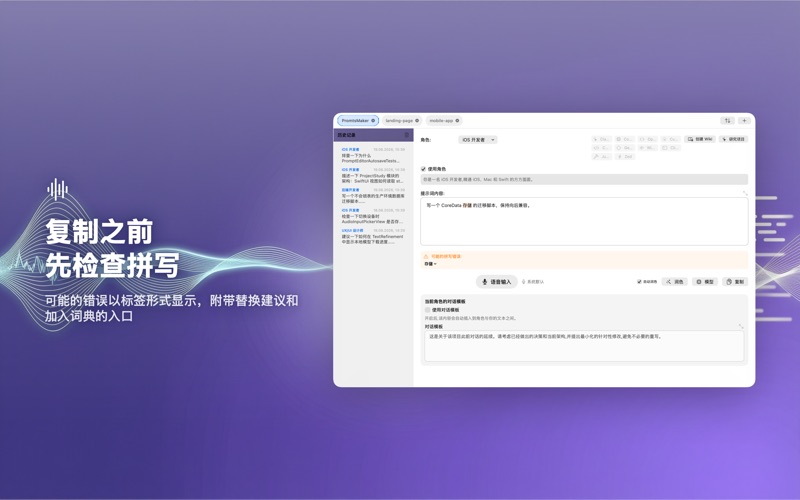
Task: Click the sort arrows button in tab bar
Action: tap(728, 120)
